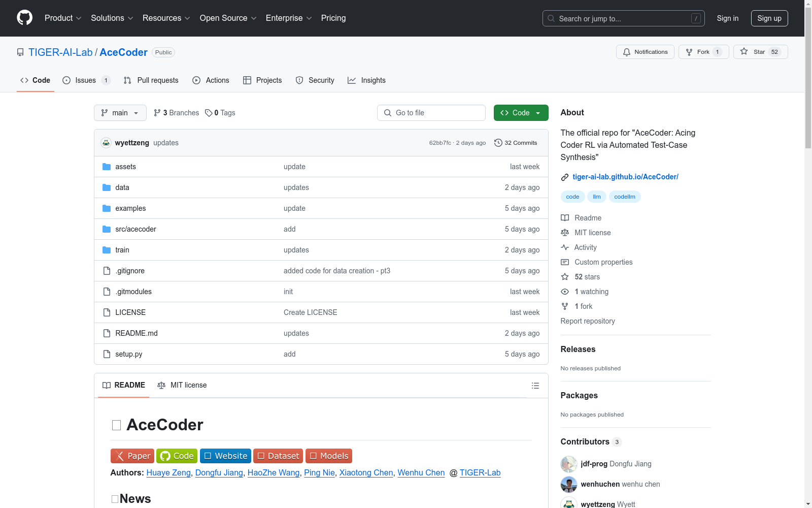Open the main branch selector dropdown
812x508 pixels.
pos(120,113)
